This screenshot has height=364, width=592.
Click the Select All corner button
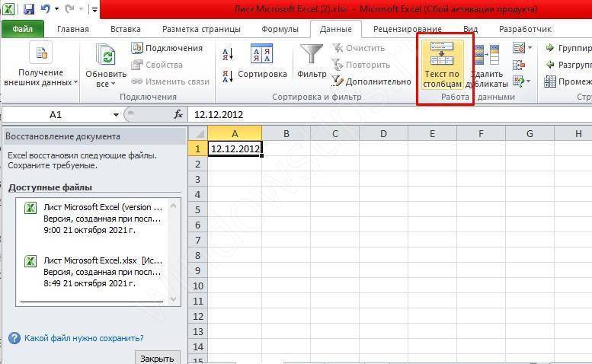point(197,133)
